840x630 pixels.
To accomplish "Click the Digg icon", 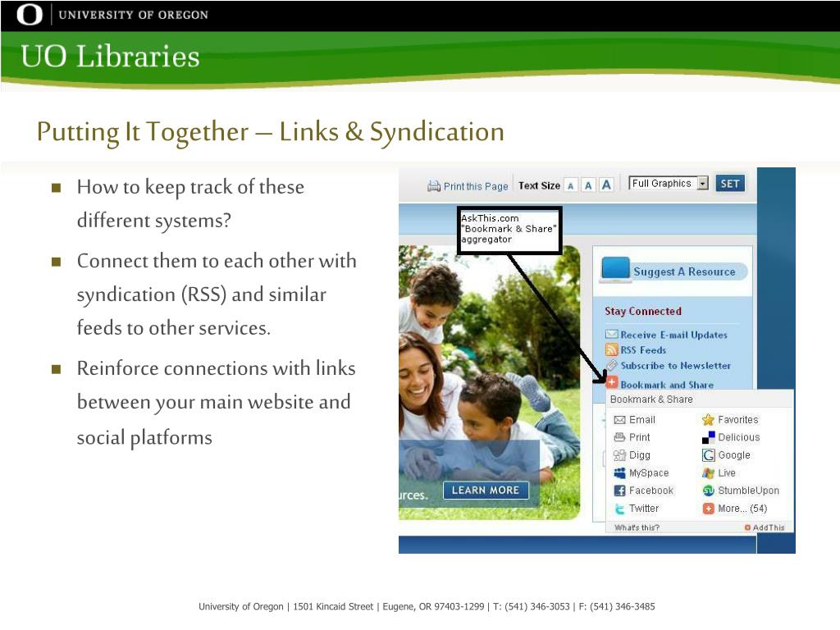I will (619, 455).
